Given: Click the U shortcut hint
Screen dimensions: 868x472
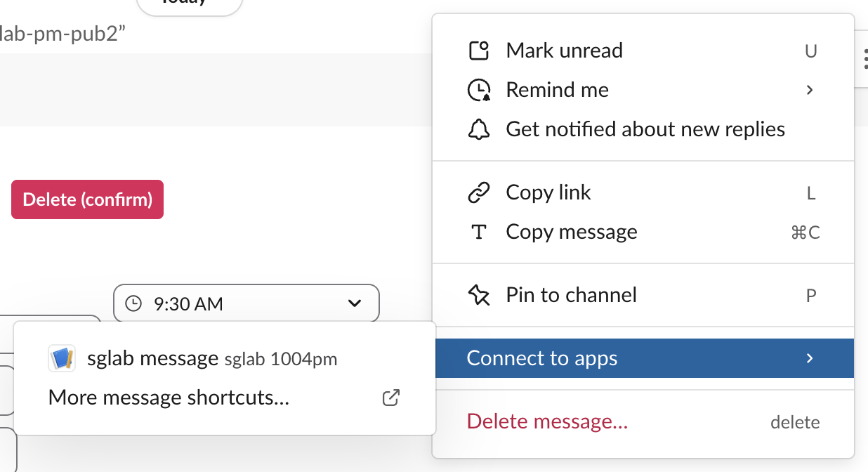Looking at the screenshot, I should [810, 51].
